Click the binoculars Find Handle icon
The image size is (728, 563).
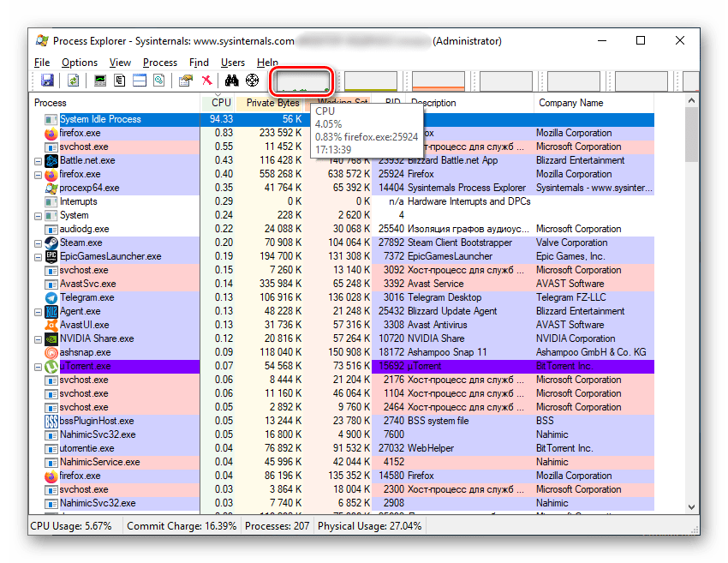coord(231,81)
